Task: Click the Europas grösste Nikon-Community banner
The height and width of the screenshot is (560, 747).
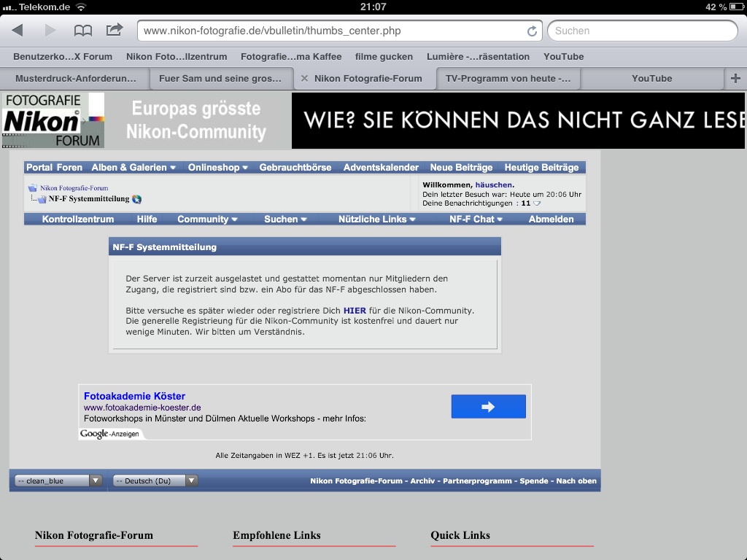Action: point(196,120)
